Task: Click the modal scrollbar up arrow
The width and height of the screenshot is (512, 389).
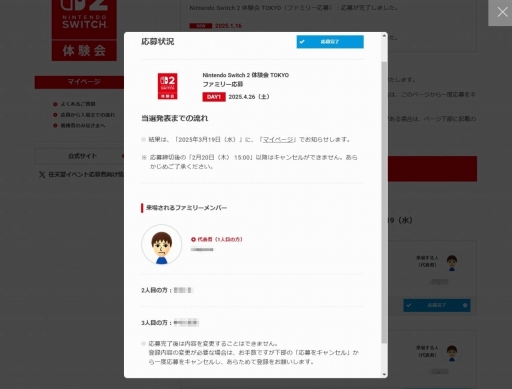Action: coord(384,36)
